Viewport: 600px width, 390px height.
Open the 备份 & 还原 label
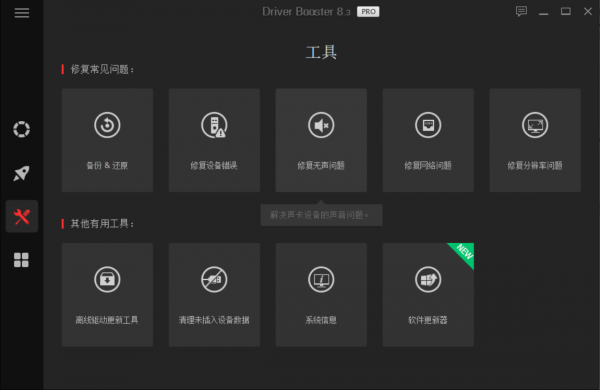point(107,165)
